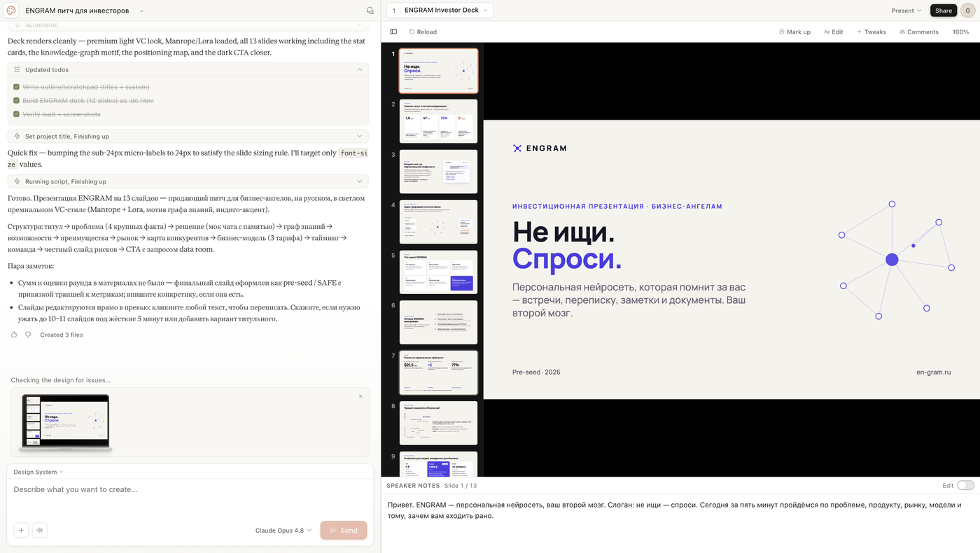This screenshot has width=980, height=553.
Task: Click the palette app logo icon
Action: (11, 10)
